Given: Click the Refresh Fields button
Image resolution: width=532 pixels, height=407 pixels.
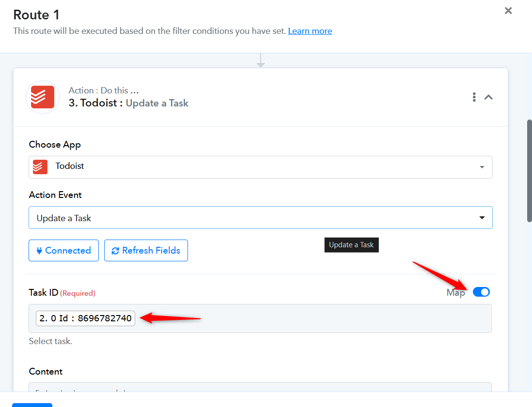Looking at the screenshot, I should coord(146,250).
